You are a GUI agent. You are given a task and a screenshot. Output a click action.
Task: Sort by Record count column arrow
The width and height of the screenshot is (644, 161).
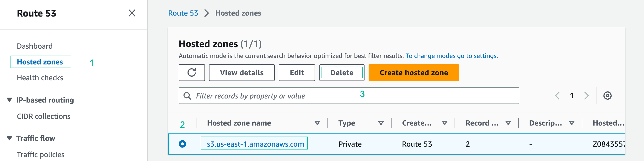(508, 123)
